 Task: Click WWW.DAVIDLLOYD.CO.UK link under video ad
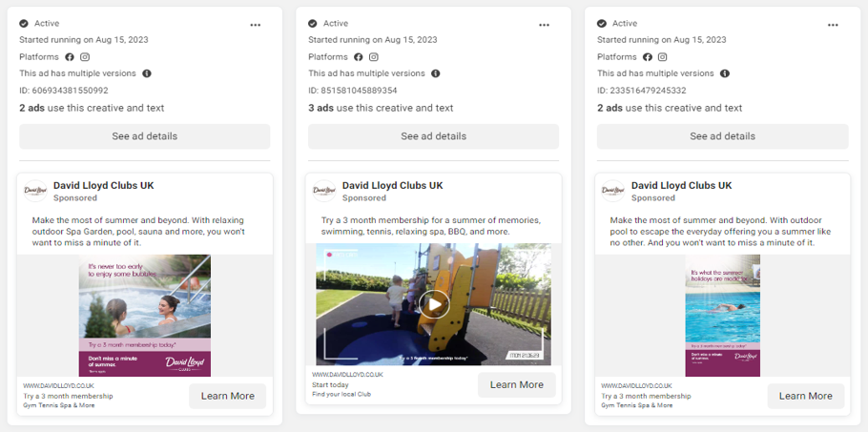click(x=347, y=375)
